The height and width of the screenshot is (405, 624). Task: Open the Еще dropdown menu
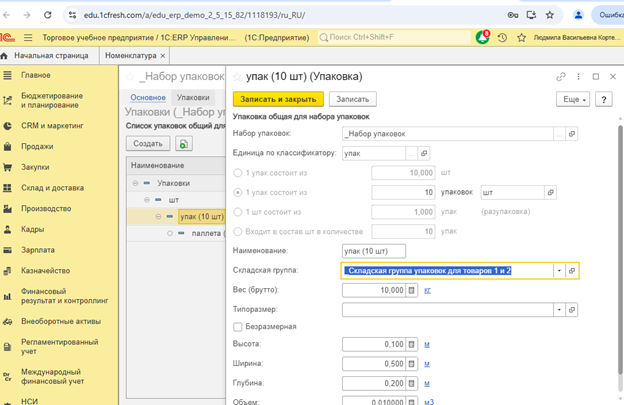coord(573,99)
